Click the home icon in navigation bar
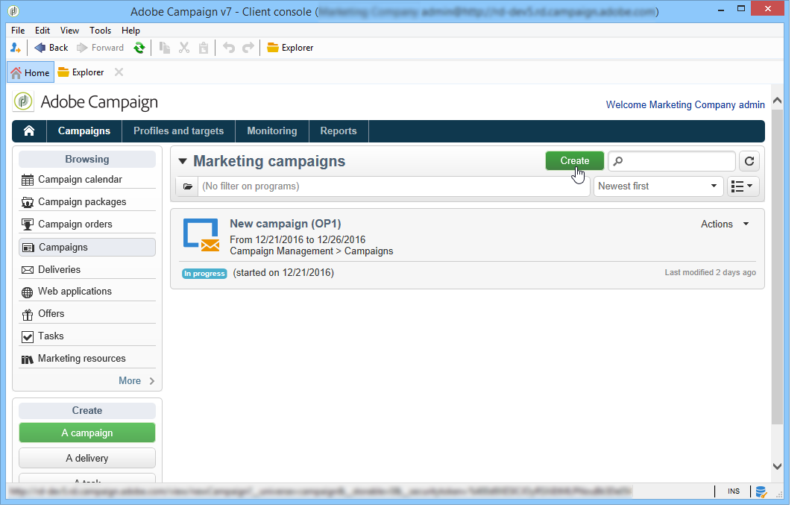The height and width of the screenshot is (528, 812). [x=29, y=131]
